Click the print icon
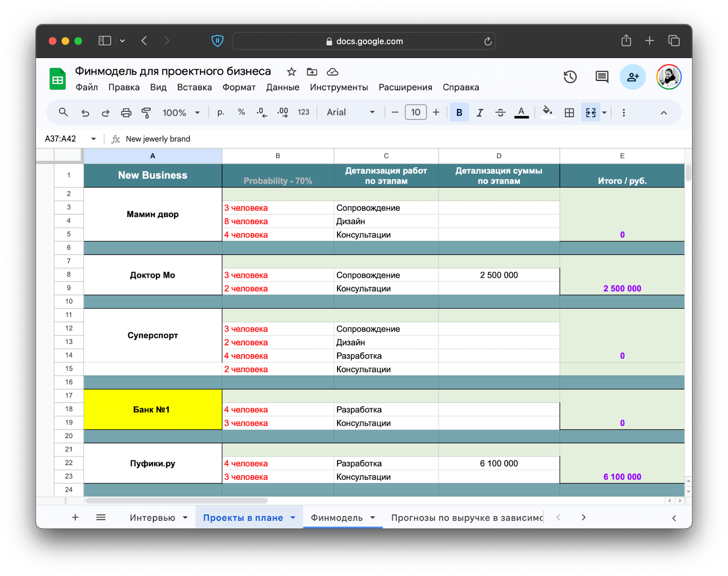The width and height of the screenshot is (728, 576). coord(126,113)
